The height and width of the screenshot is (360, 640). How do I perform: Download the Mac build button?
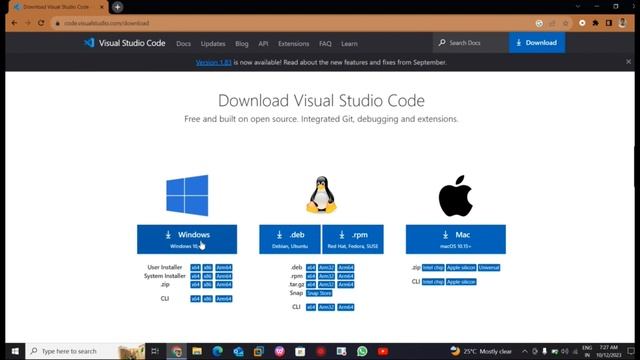pyautogui.click(x=456, y=239)
